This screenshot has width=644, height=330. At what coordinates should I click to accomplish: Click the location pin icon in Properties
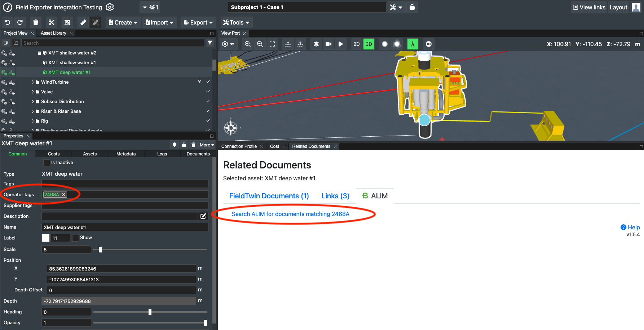175,145
